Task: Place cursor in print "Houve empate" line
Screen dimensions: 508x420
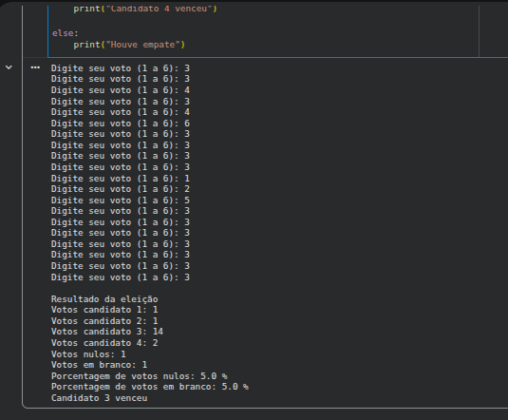Action: pyautogui.click(x=129, y=45)
